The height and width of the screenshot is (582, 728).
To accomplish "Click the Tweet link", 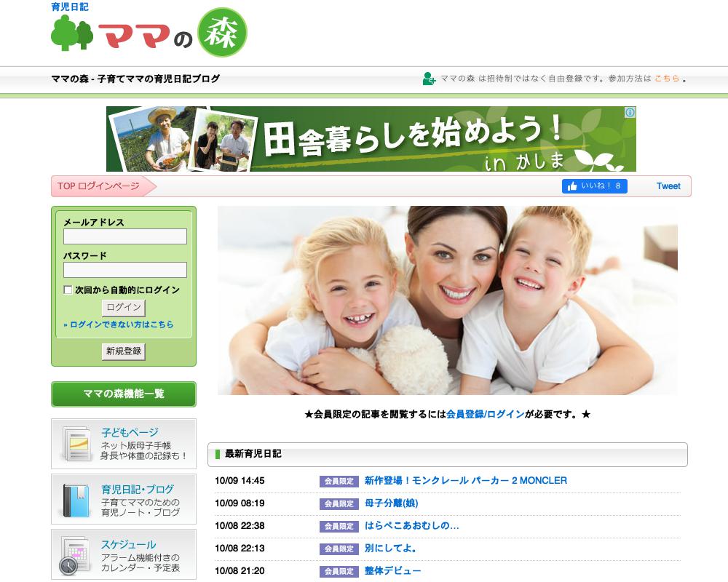I will point(668,186).
